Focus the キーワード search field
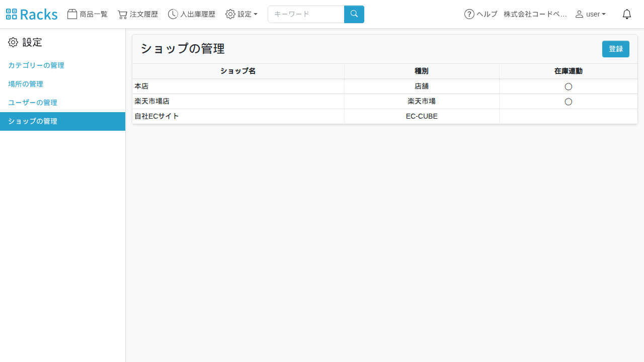Viewport: 644px width, 362px height. [306, 14]
